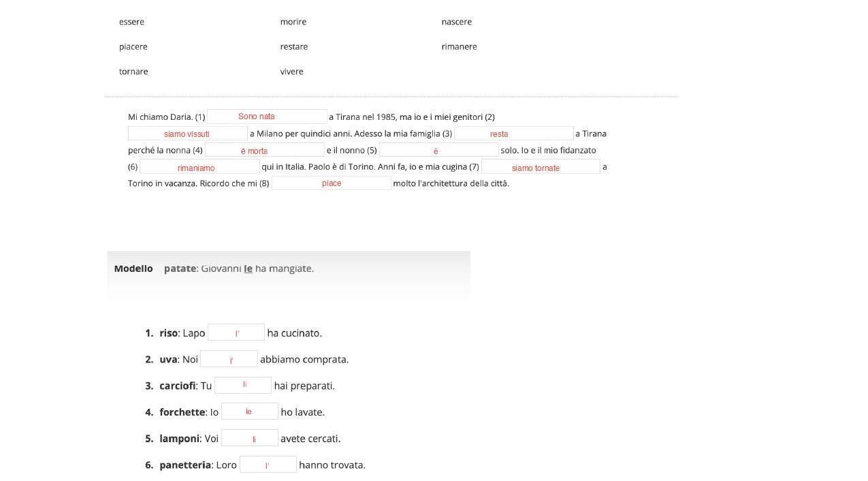Click the 'siamo tornate' input field

(541, 167)
